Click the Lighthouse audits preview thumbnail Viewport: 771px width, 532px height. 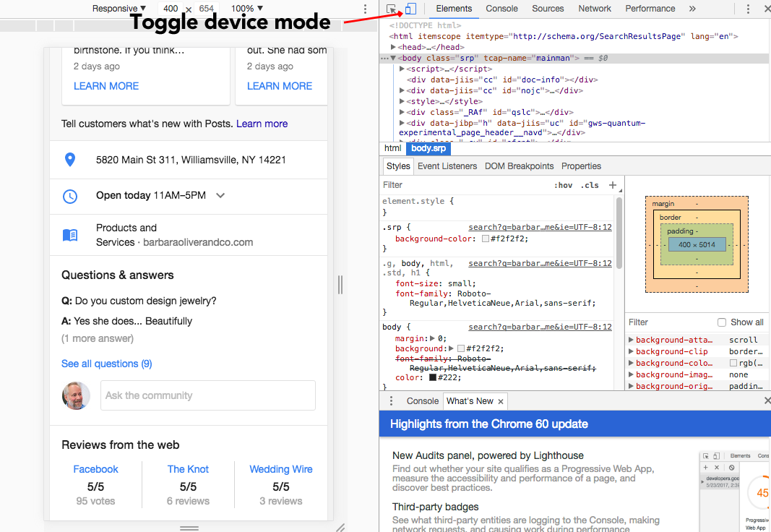[735, 492]
